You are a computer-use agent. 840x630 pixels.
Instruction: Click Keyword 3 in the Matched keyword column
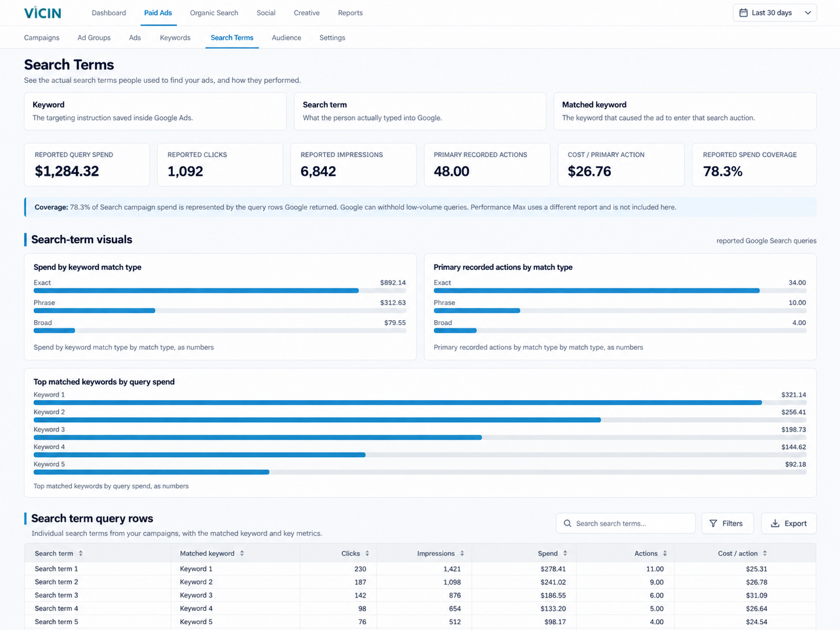pyautogui.click(x=196, y=595)
